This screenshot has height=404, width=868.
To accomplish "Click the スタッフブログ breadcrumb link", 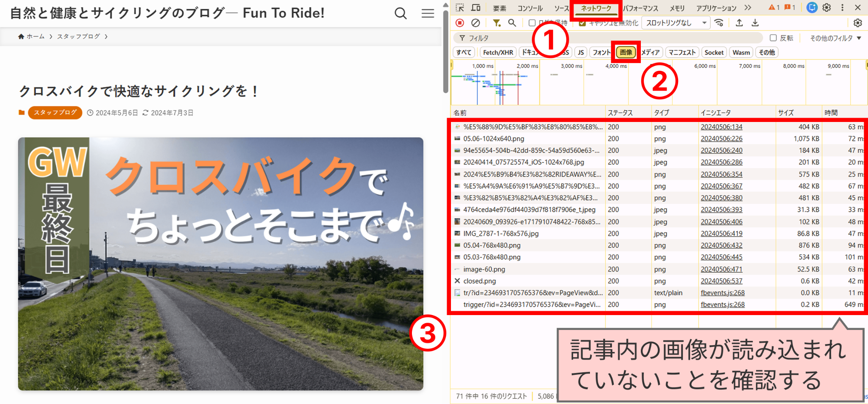I will [79, 36].
